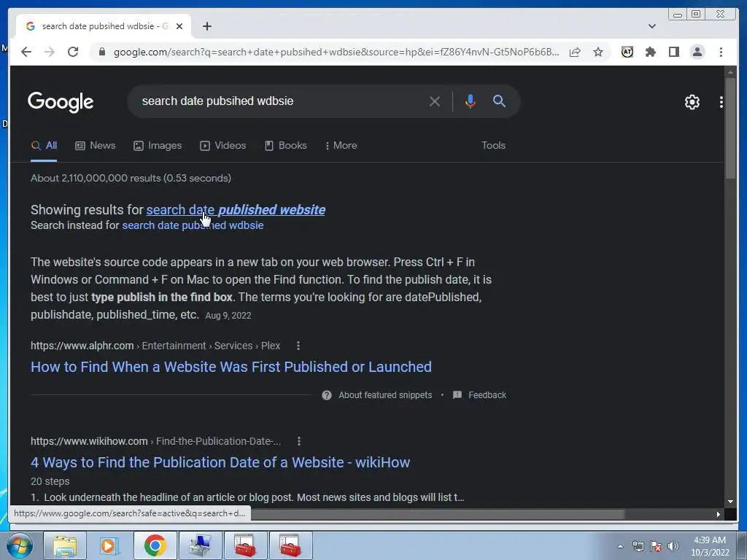Open the wikiHow result options dots

pyautogui.click(x=298, y=441)
